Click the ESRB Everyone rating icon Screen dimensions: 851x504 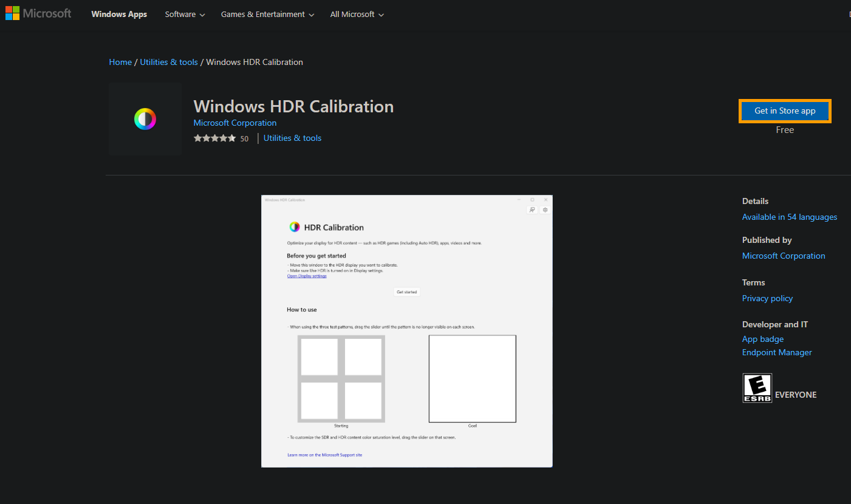coord(757,388)
